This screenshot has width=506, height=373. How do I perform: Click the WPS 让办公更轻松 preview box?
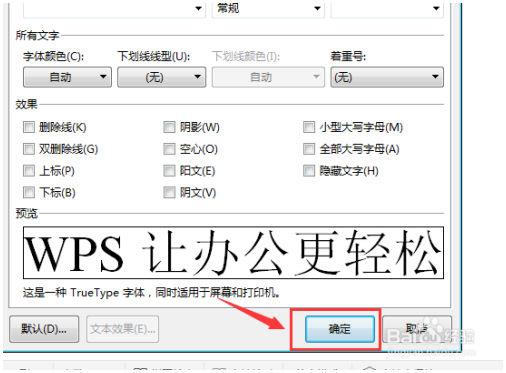(233, 253)
